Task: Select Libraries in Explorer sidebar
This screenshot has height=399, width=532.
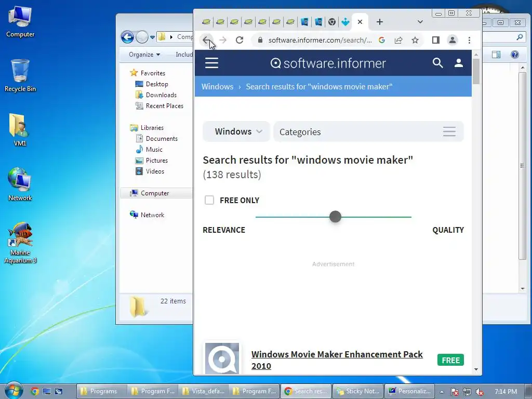Action: click(152, 128)
